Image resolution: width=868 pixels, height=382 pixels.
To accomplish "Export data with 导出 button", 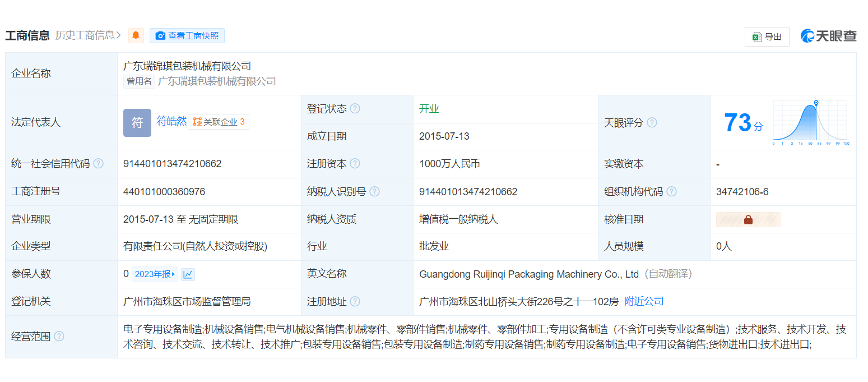I will pos(767,36).
